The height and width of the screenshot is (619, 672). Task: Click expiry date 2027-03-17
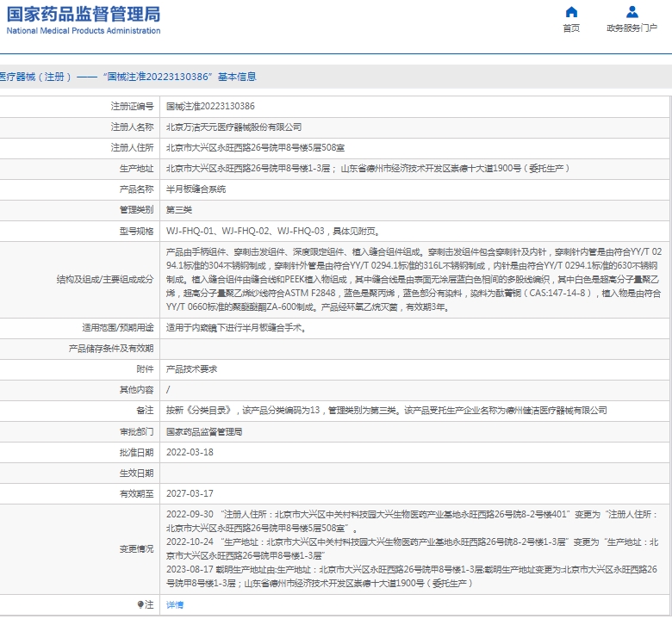pyautogui.click(x=190, y=493)
